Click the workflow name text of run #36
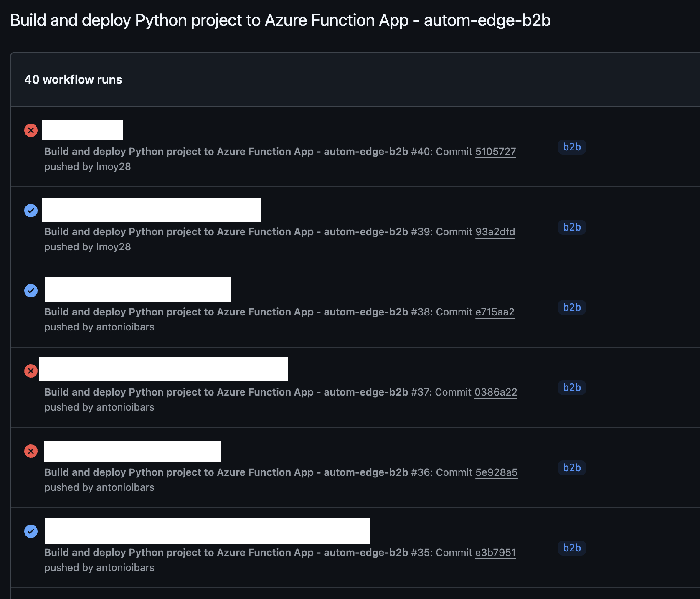 point(226,472)
